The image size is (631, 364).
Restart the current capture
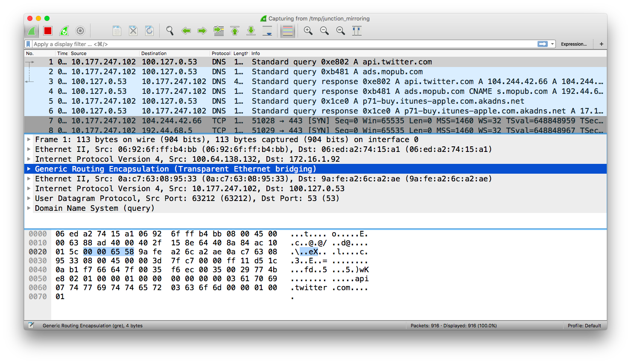pos(64,31)
